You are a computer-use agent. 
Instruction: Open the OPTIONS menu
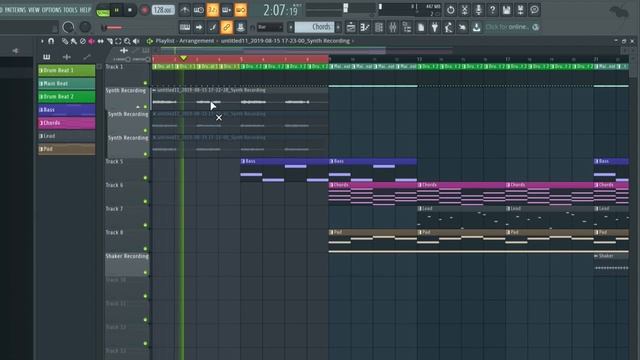52,10
